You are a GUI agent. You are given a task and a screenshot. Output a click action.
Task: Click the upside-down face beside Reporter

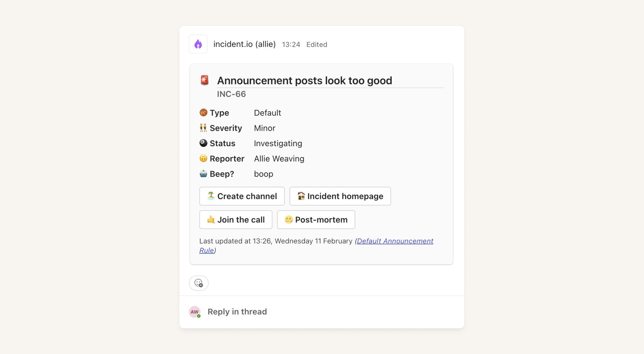coord(203,158)
